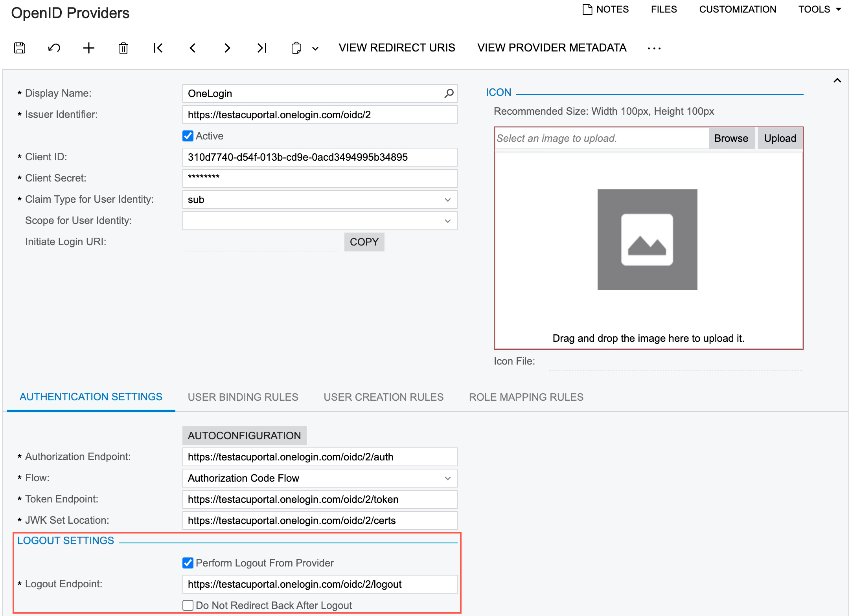Click the Save disk icon
The width and height of the screenshot is (850, 616).
[x=20, y=48]
